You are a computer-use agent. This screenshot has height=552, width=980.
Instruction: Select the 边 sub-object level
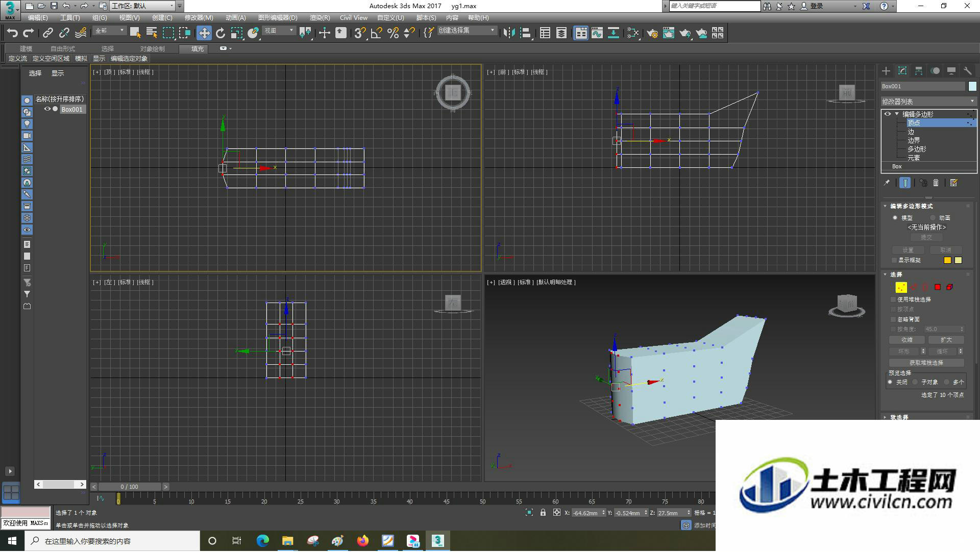point(911,132)
